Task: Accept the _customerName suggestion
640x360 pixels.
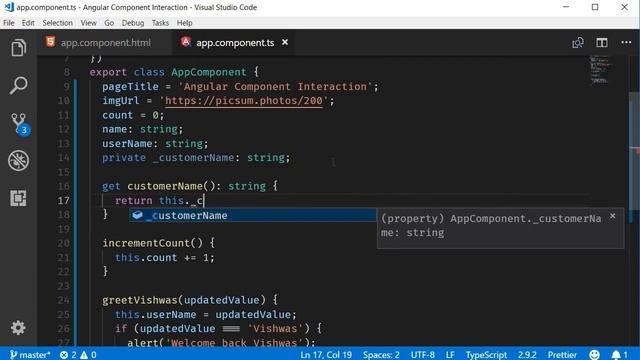Action: pyautogui.click(x=253, y=215)
